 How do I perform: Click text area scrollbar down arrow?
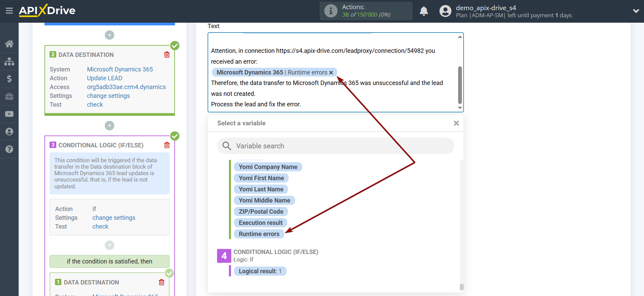460,108
